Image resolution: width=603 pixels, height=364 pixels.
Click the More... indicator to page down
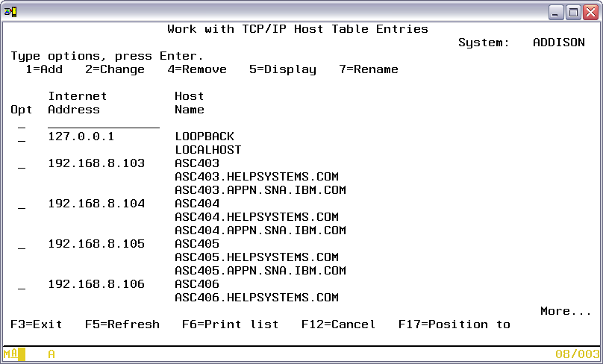click(x=566, y=311)
